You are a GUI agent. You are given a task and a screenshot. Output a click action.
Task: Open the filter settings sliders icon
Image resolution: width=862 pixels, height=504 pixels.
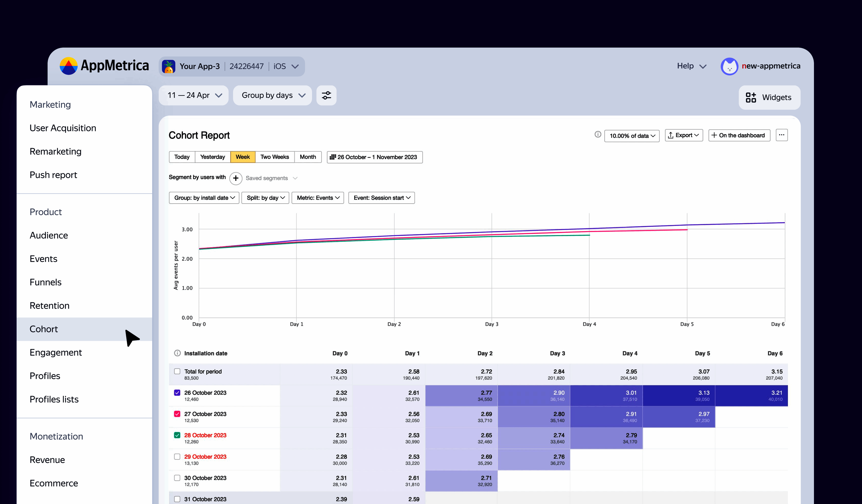pos(326,95)
